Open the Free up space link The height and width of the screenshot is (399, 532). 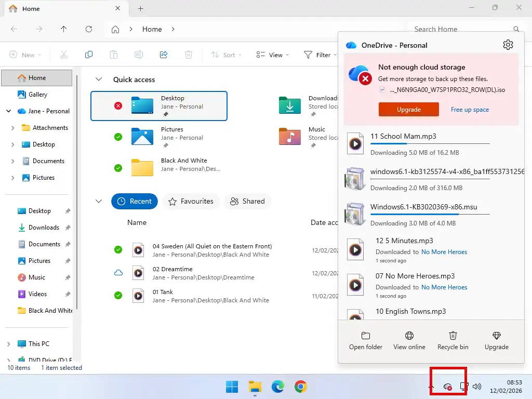tap(470, 110)
